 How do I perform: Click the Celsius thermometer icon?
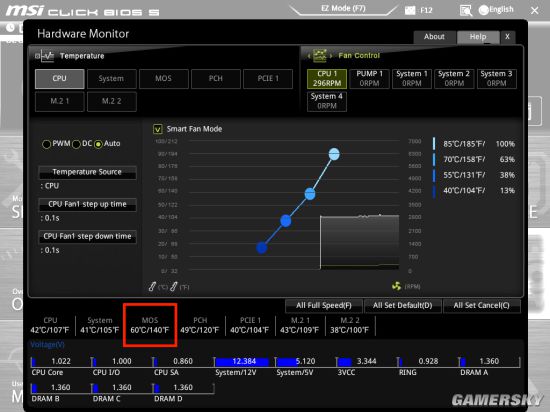coord(152,286)
